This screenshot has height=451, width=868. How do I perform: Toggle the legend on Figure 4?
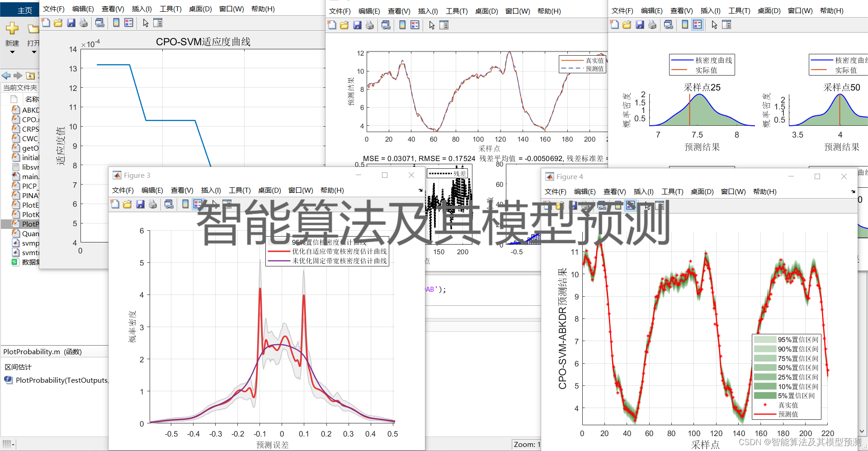[631, 205]
